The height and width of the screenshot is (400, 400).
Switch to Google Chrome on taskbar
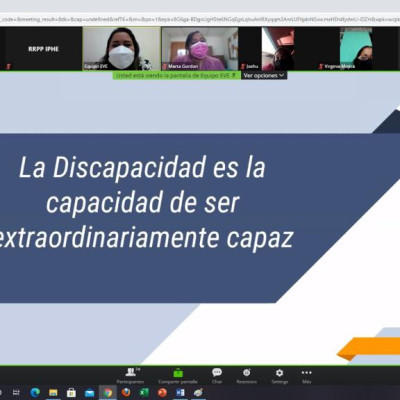108,393
